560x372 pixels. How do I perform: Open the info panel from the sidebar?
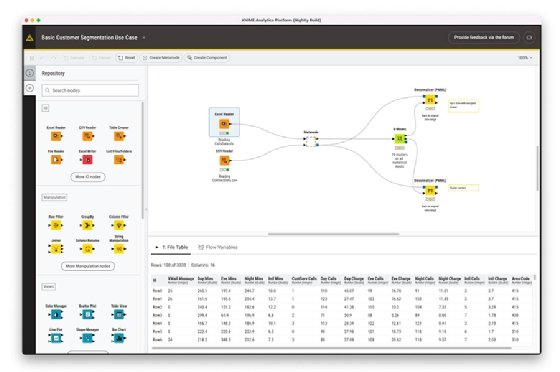click(30, 73)
